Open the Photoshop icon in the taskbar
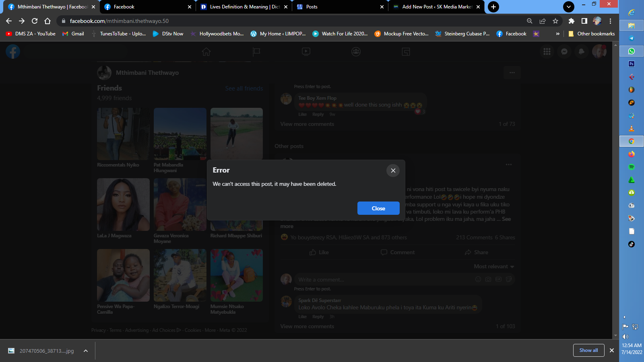Viewport: 644px width, 362px height. [x=632, y=64]
